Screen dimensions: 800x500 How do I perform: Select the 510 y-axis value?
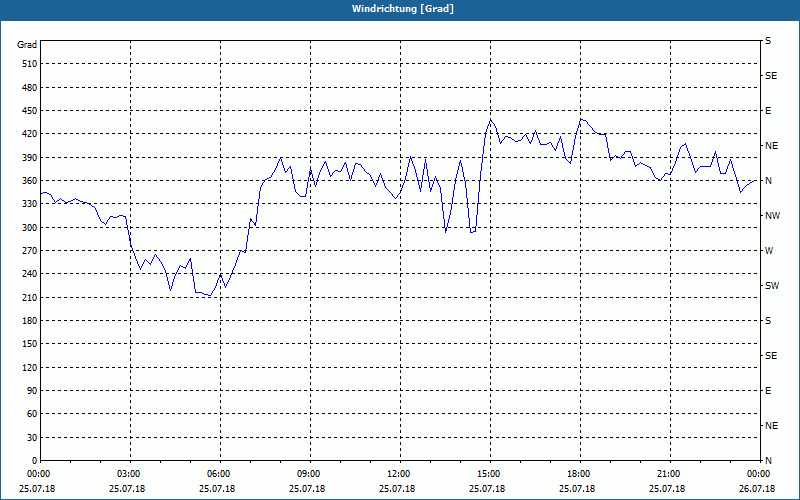point(30,64)
